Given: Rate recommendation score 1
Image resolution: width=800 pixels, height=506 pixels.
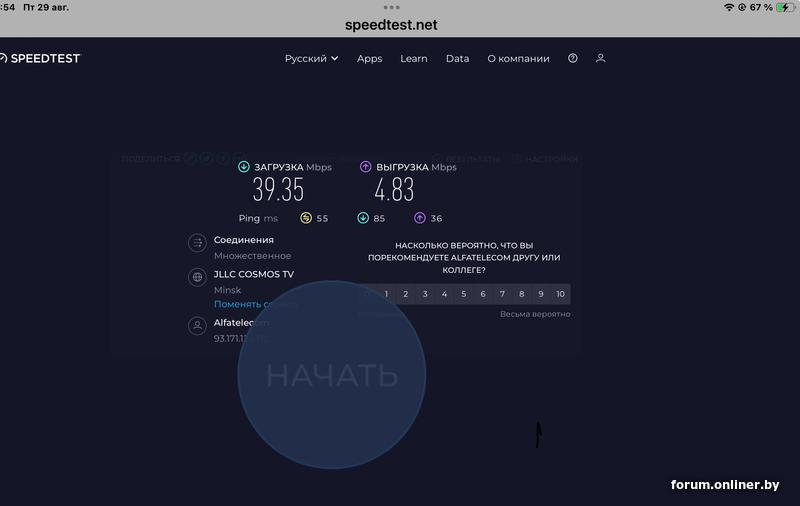Looking at the screenshot, I should tap(386, 294).
